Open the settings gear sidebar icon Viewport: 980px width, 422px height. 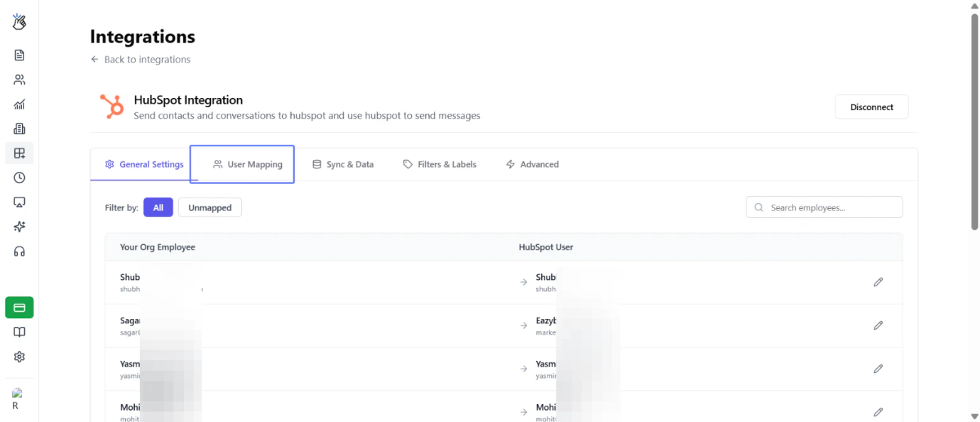[x=19, y=357]
